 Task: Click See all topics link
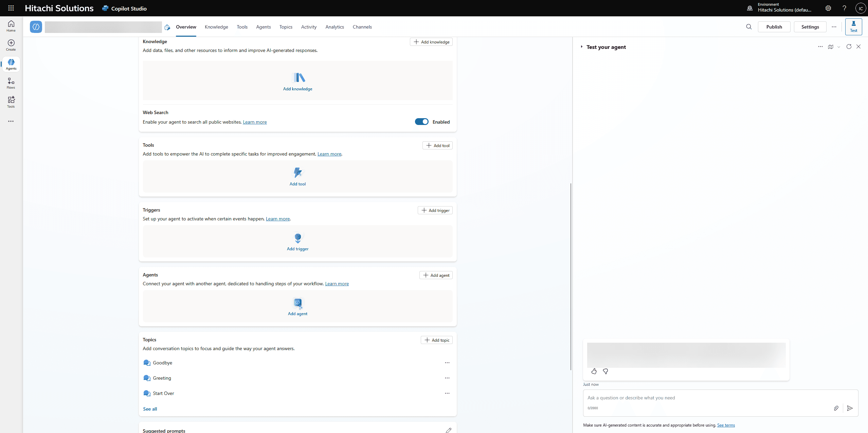150,409
